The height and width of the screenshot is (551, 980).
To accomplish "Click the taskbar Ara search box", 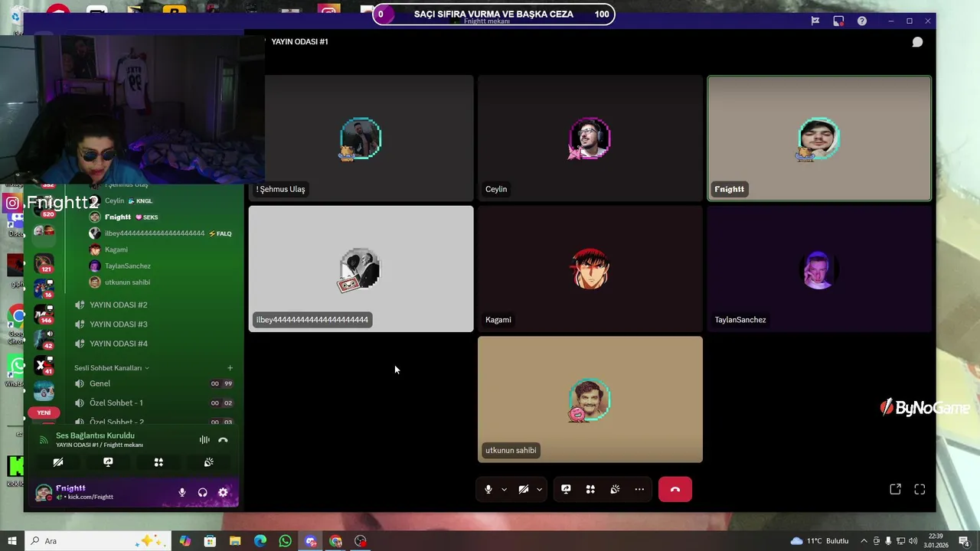I will point(98,541).
